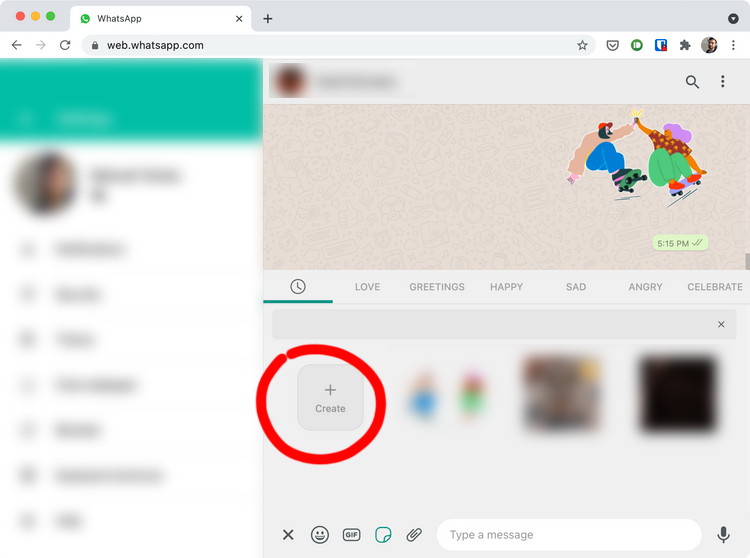The width and height of the screenshot is (750, 558).
Task: Close the sticker panel with the X icon
Action: [x=288, y=535]
